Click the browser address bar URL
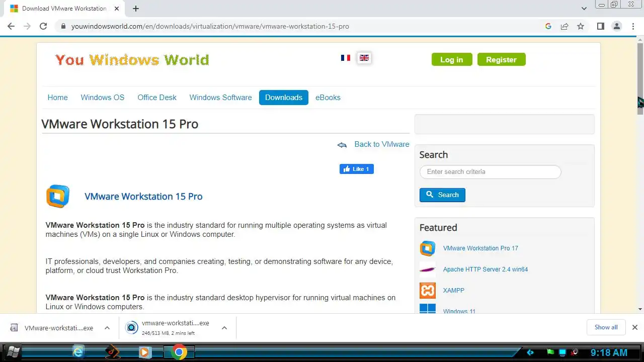The image size is (644, 362). [210, 26]
